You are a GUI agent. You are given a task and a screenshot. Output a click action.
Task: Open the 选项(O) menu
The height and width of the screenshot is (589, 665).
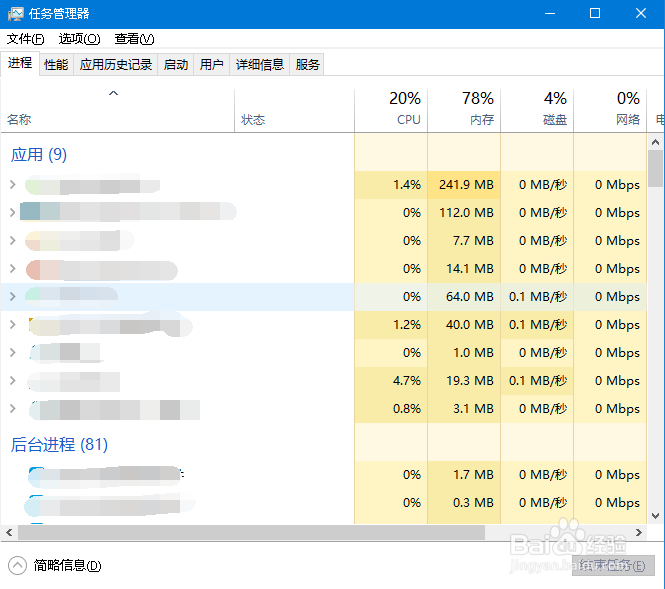[x=79, y=39]
